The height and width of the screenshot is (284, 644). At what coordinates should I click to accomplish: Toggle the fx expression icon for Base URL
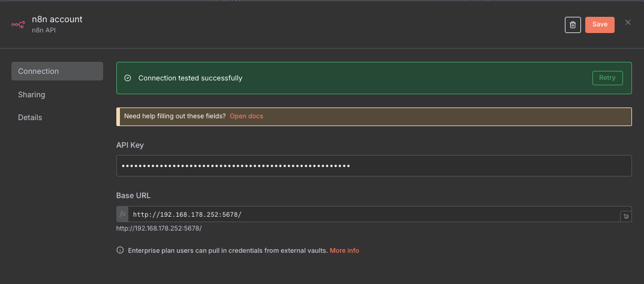coord(122,214)
